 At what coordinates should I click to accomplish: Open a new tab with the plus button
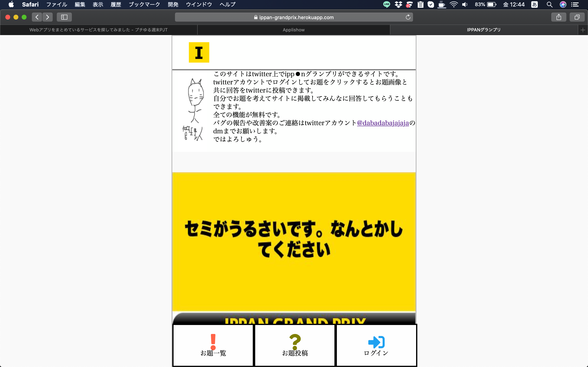[583, 30]
